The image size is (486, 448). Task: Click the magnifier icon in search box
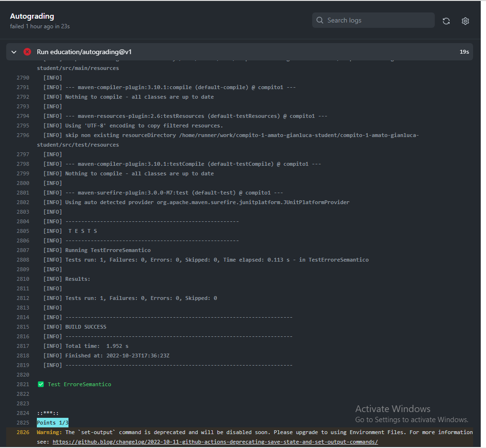point(319,20)
